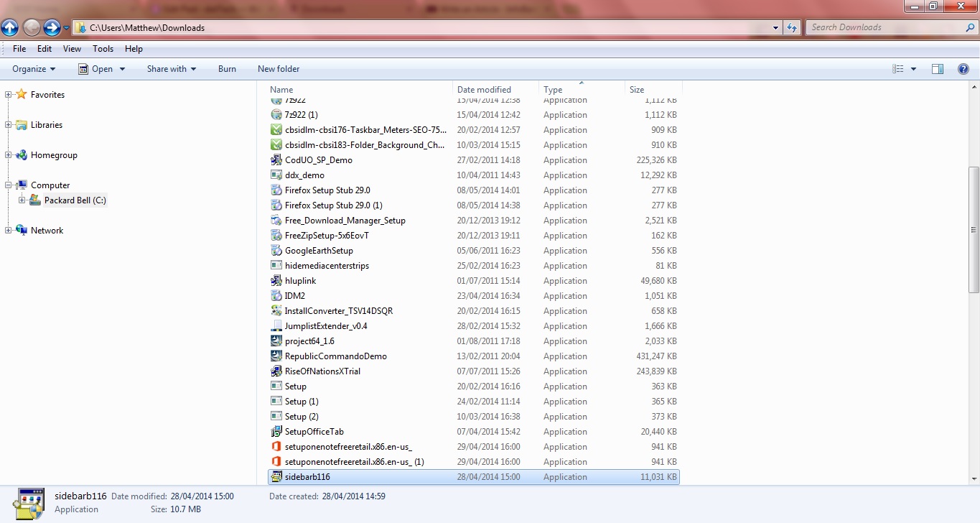Image resolution: width=980 pixels, height=523 pixels.
Task: Click the hidemediacenterstrips file icon
Action: click(276, 266)
